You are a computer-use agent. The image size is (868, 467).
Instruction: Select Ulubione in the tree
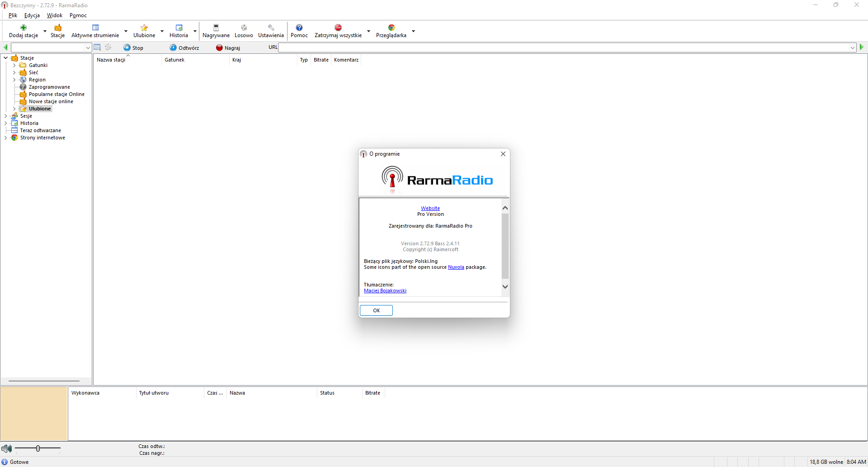[40, 109]
